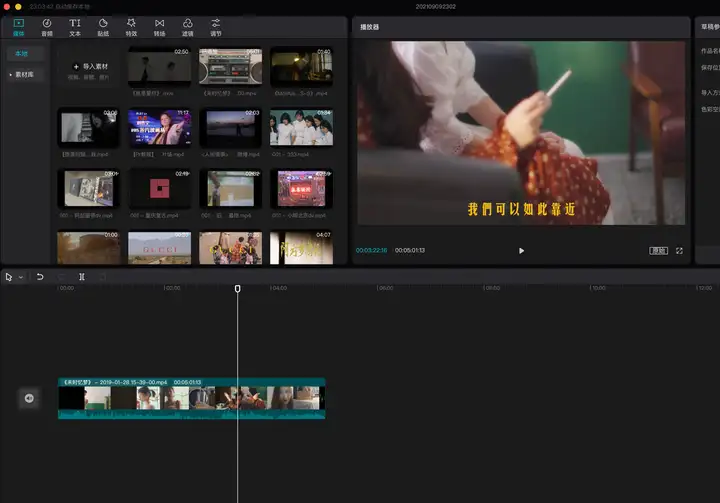This screenshot has height=503, width=720.
Task: Select the timeline clip 《末时忆梦》
Action: (191, 398)
